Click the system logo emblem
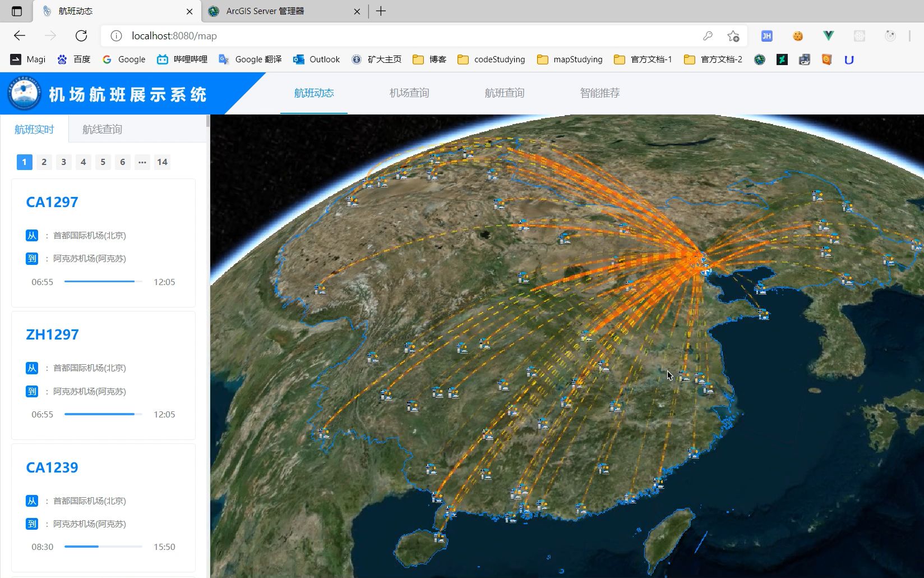 point(24,94)
